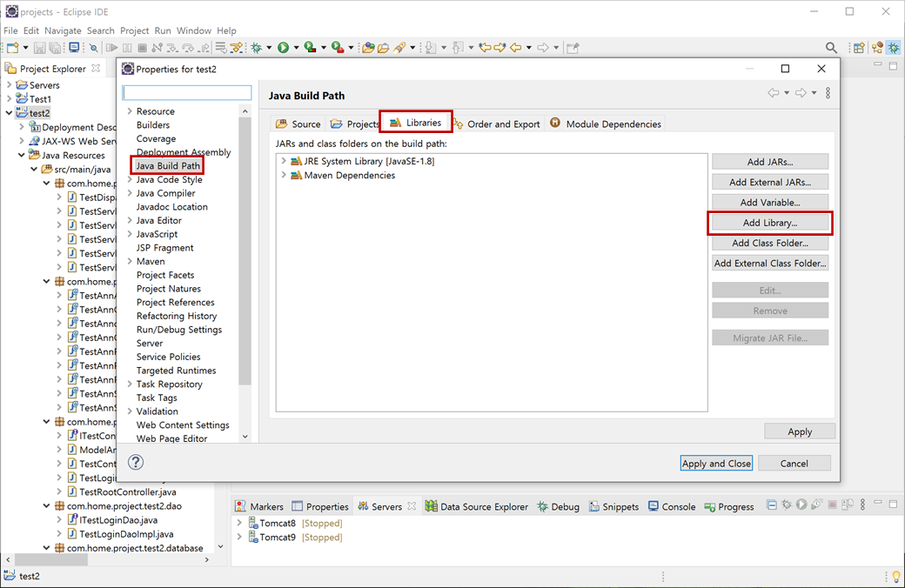Click the Save icon in main toolbar
This screenshot has height=588, width=905.
coord(39,48)
